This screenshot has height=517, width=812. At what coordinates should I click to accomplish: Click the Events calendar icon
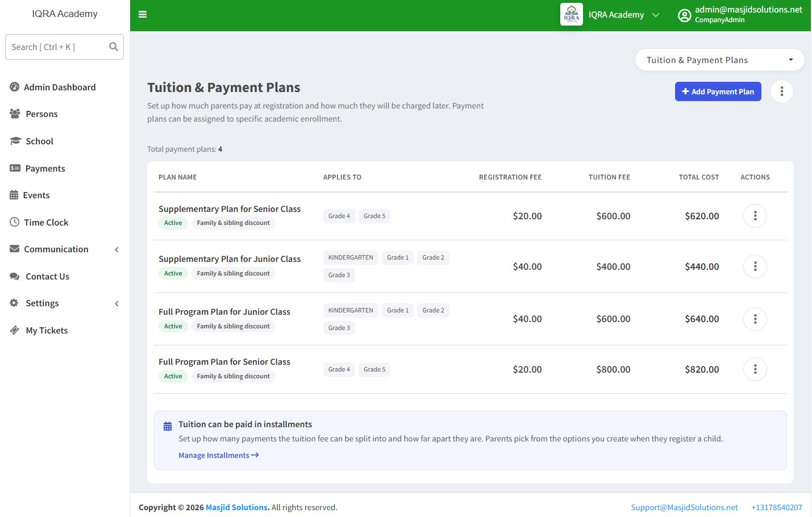coord(14,195)
